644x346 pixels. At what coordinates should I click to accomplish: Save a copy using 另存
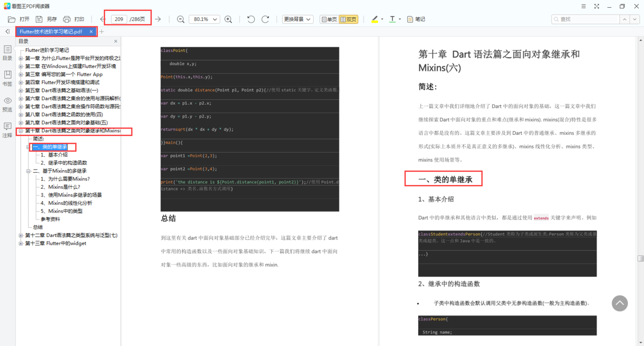(46, 19)
